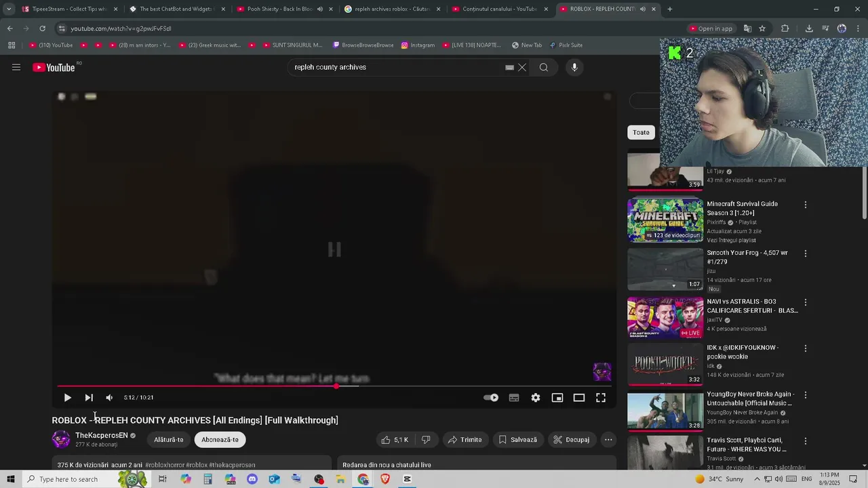
Task: Click the Decupaj clip button
Action: click(572, 440)
